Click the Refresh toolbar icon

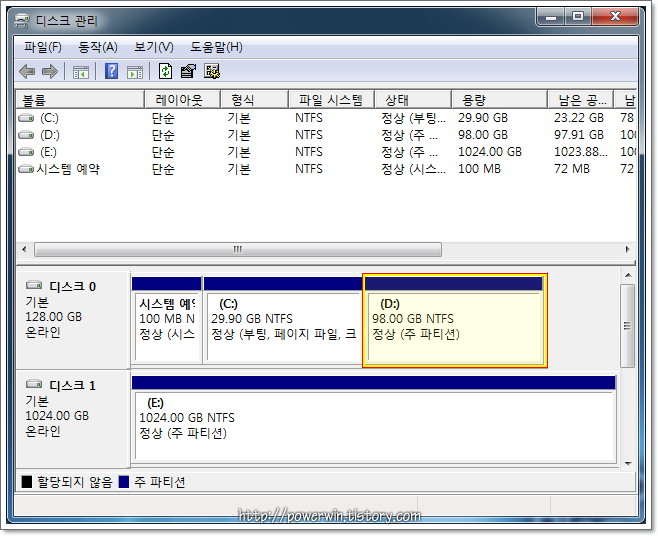(165, 71)
